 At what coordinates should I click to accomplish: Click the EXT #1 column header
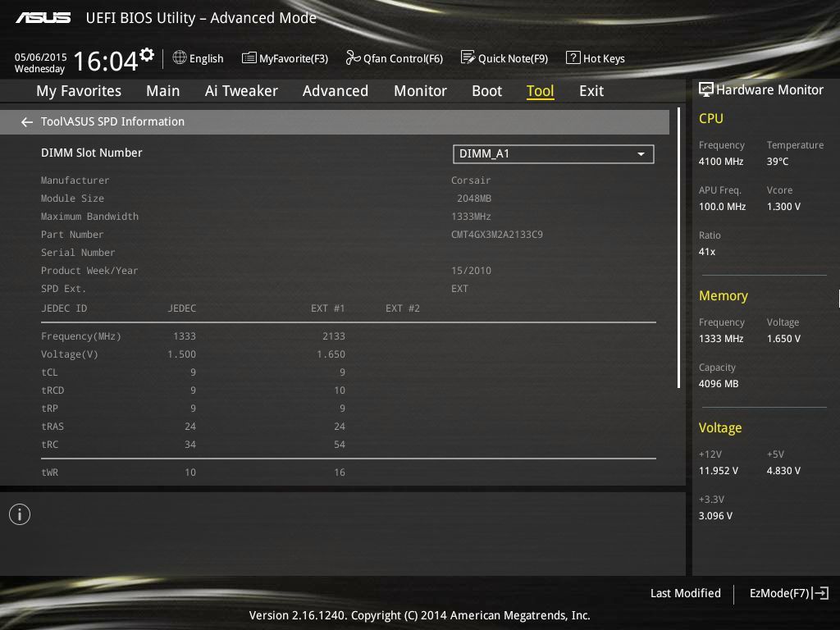328,308
